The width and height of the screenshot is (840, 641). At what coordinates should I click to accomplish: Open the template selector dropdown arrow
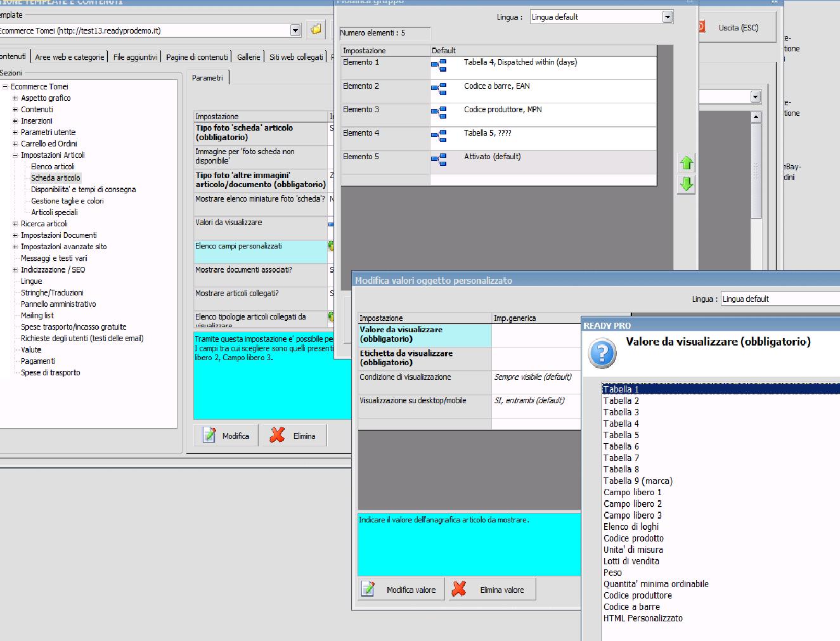coord(295,30)
